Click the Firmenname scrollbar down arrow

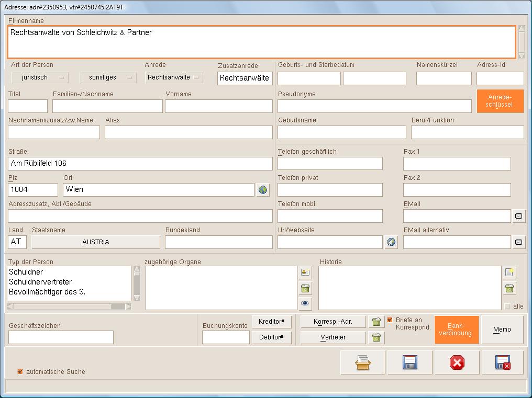(x=522, y=55)
